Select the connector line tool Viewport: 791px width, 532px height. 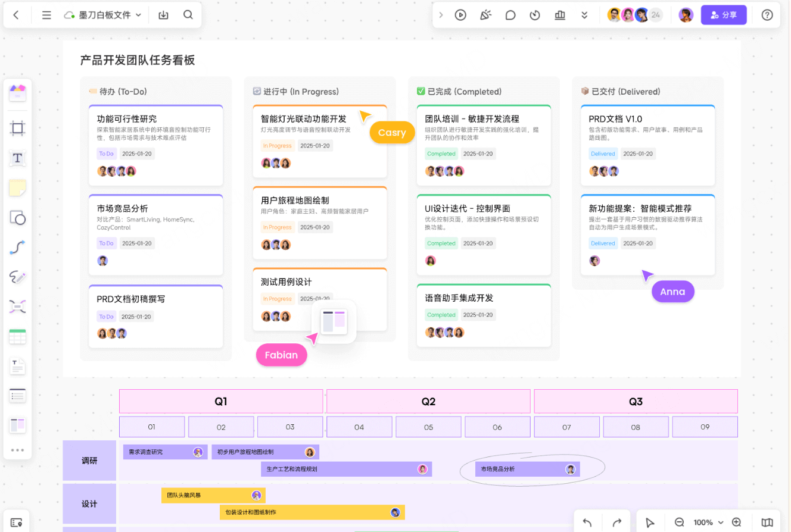[x=17, y=247]
